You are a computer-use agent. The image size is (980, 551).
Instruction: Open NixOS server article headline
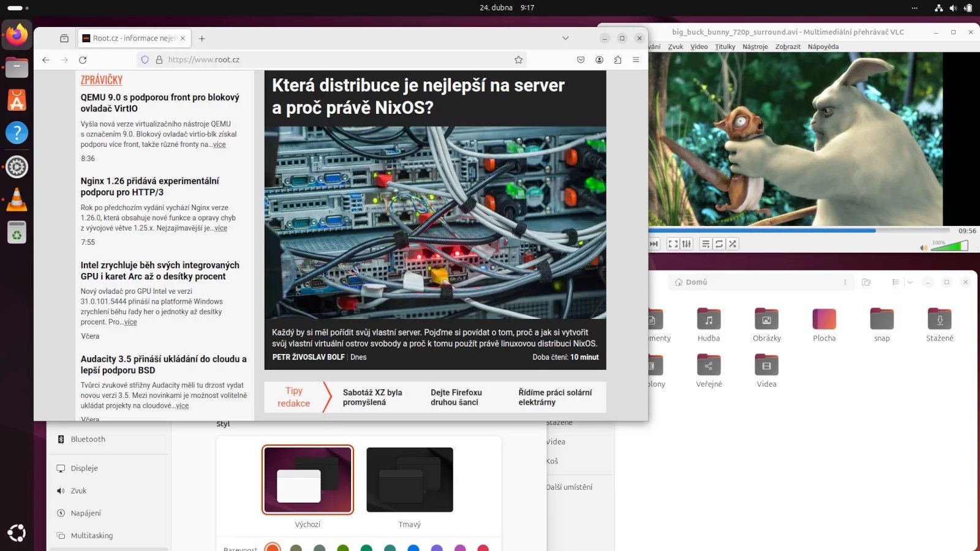click(x=418, y=96)
